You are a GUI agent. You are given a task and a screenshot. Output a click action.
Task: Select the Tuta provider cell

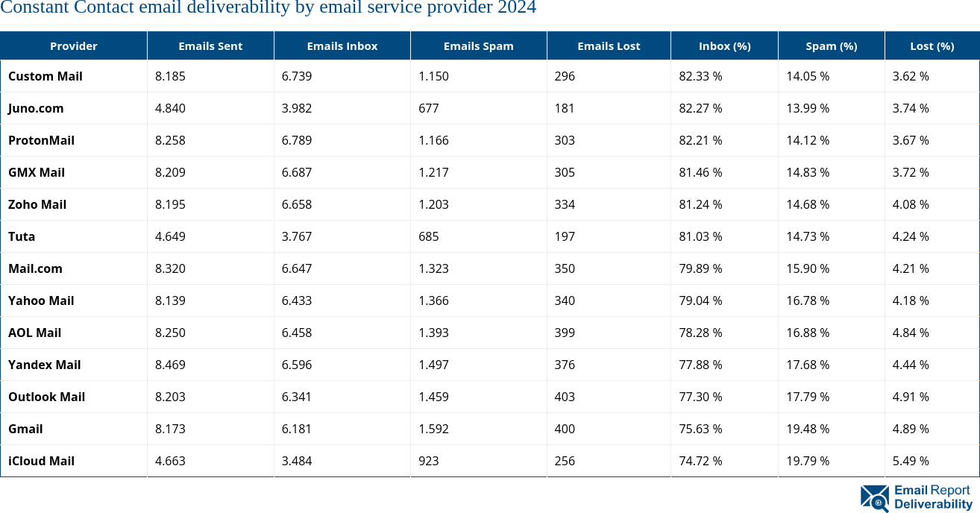74,236
